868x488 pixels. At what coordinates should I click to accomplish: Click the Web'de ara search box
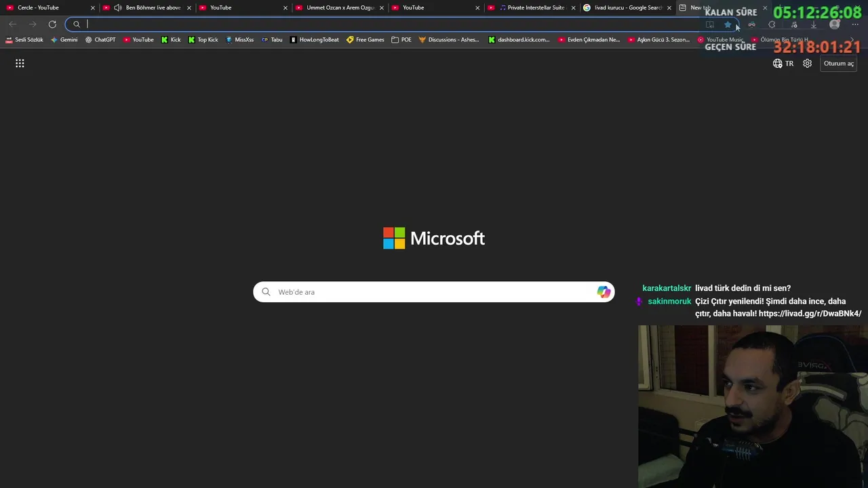tap(434, 292)
